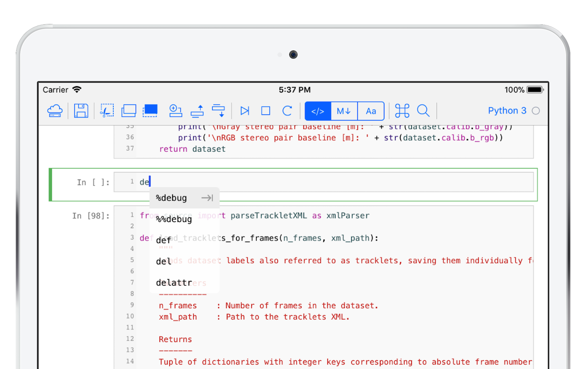Run the cell and advance
The width and height of the screenshot is (588, 369).
click(x=245, y=111)
